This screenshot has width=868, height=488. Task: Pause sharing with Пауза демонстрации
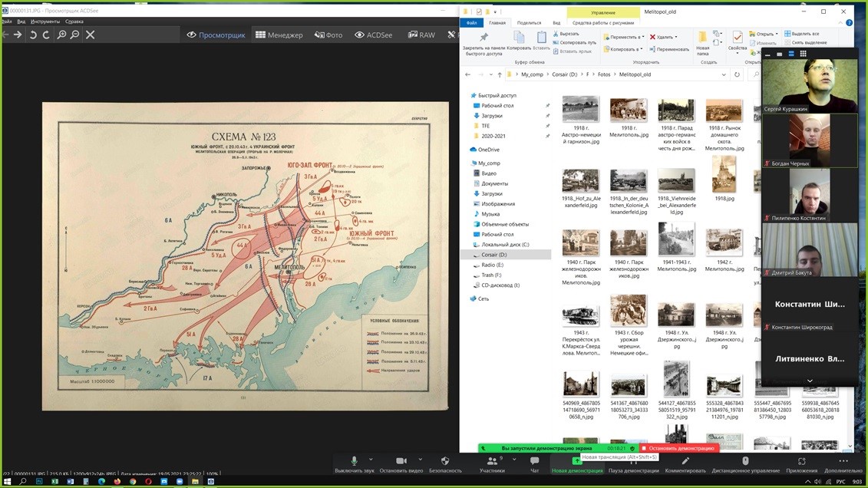(x=634, y=464)
